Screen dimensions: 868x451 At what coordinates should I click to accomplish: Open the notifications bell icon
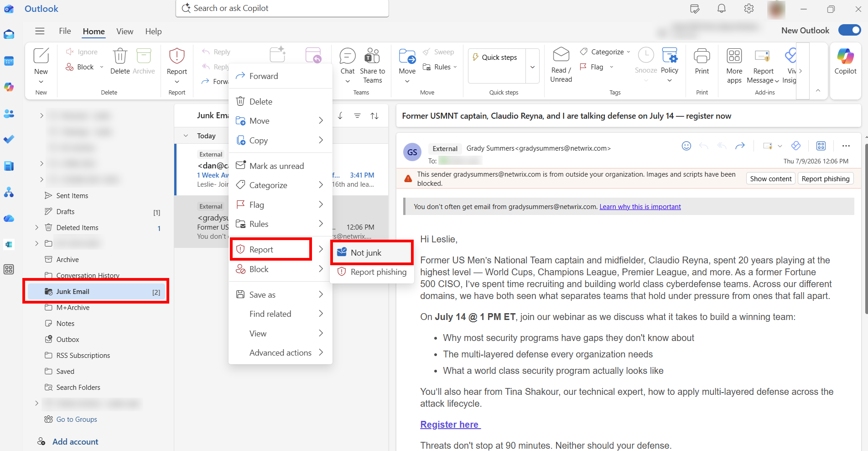722,9
